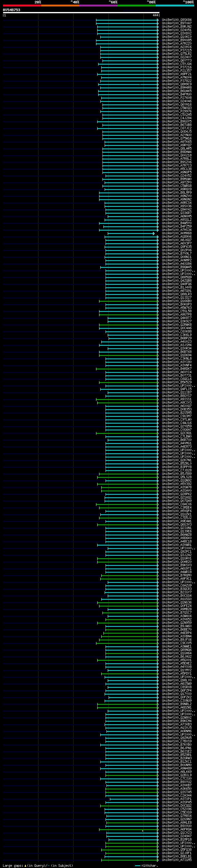The image size is (197, 868).
Task: Click the UniRef100_Q4FLI5 subject label
Action: click(x=176, y=389)
